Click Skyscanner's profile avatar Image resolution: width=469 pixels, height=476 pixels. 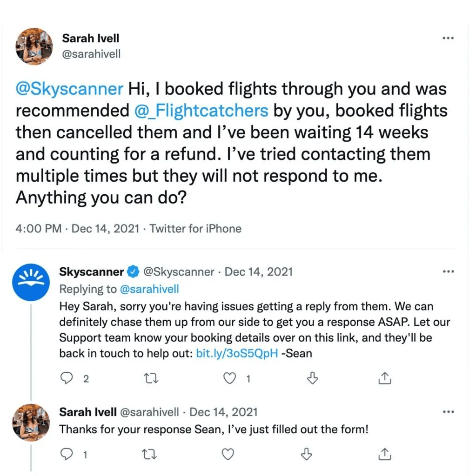pyautogui.click(x=31, y=283)
